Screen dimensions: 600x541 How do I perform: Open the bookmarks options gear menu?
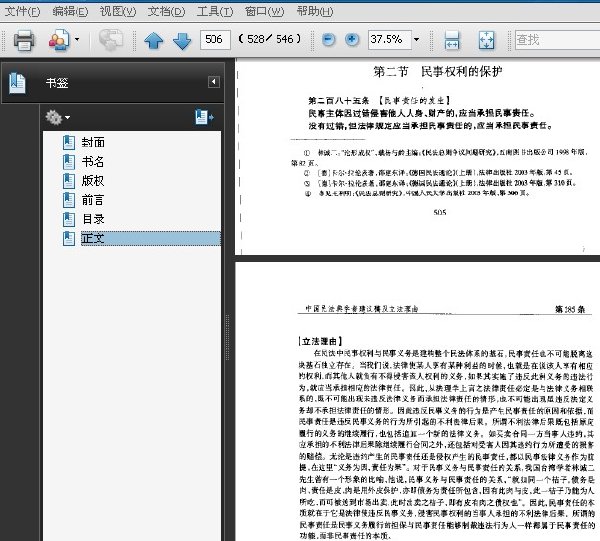(57, 117)
